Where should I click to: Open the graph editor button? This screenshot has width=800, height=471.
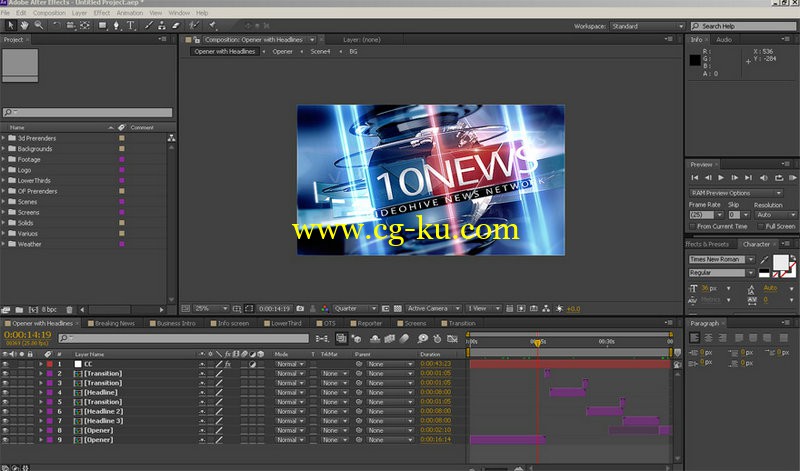click(452, 338)
